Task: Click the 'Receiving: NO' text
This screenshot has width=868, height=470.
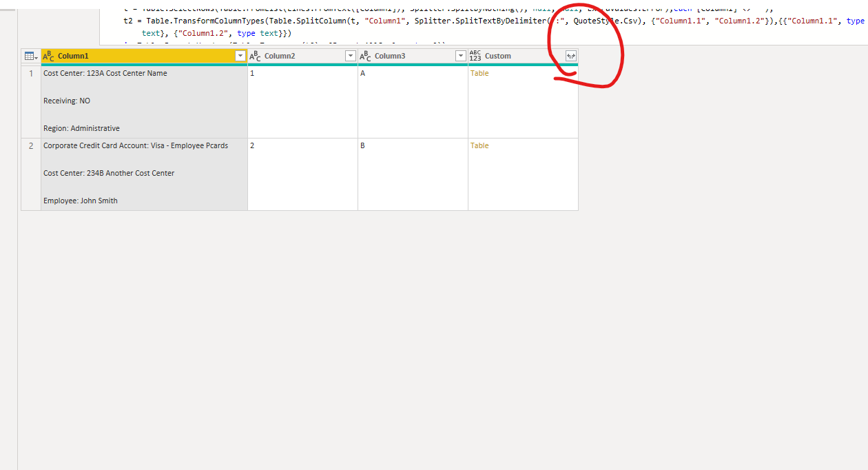Action: pyautogui.click(x=67, y=101)
